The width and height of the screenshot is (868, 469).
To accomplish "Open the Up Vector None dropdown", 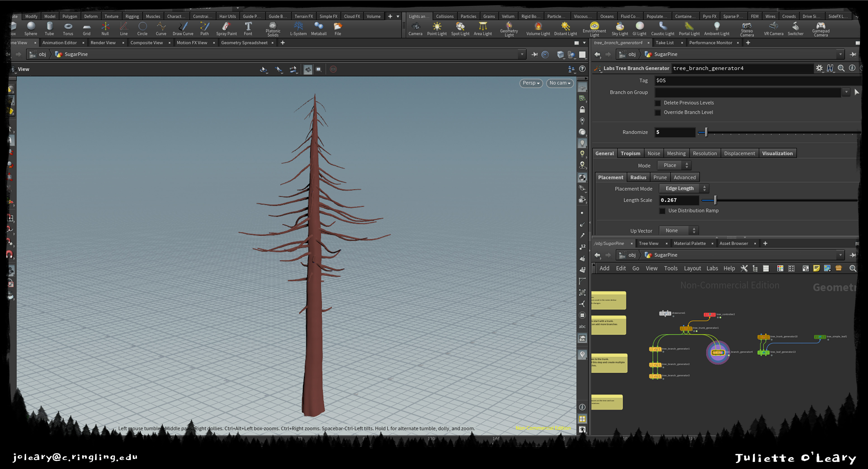I will [x=679, y=230].
